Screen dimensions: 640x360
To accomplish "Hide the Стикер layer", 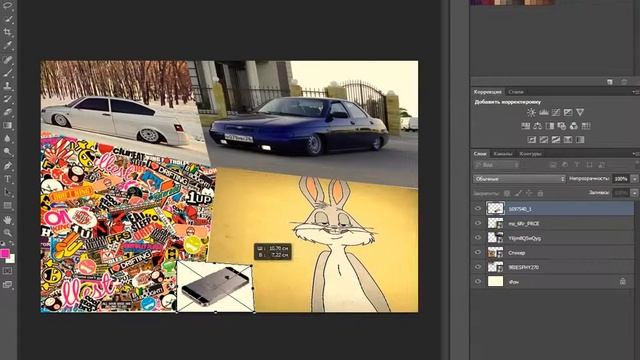I will (478, 252).
